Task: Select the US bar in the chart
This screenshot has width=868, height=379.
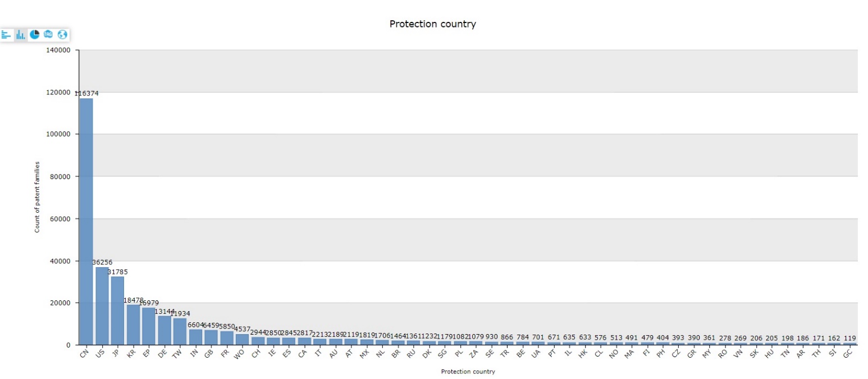Action: 102,306
